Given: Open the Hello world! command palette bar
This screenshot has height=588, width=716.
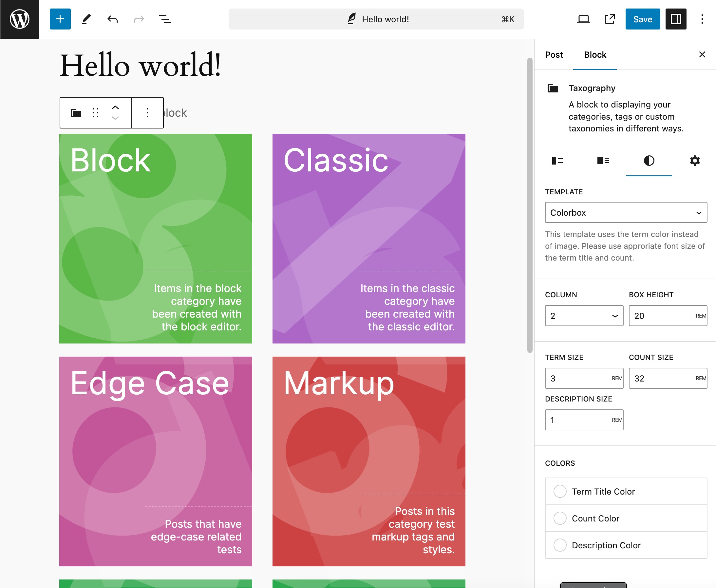Looking at the screenshot, I should click(x=376, y=19).
